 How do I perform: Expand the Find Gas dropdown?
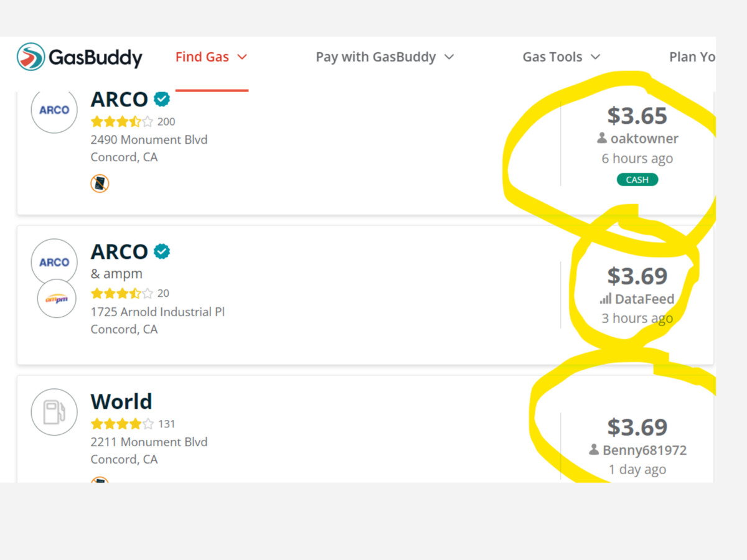coord(212,57)
